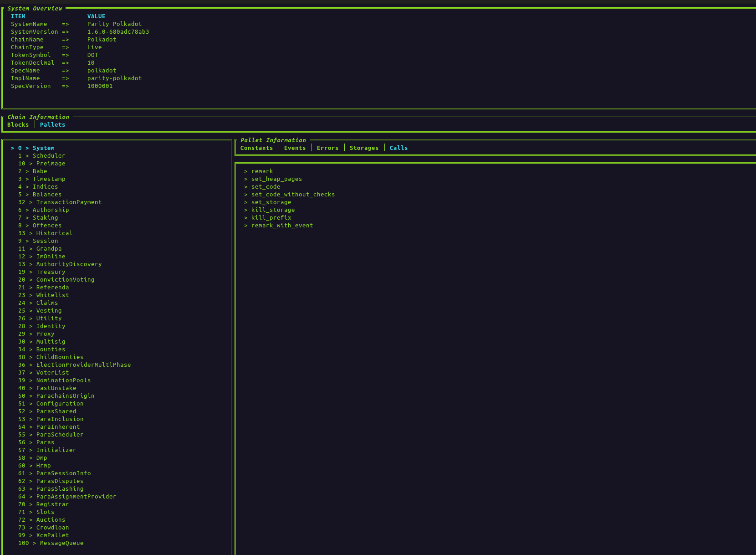
Task: Select the NominationPools pallet
Action: (54, 380)
